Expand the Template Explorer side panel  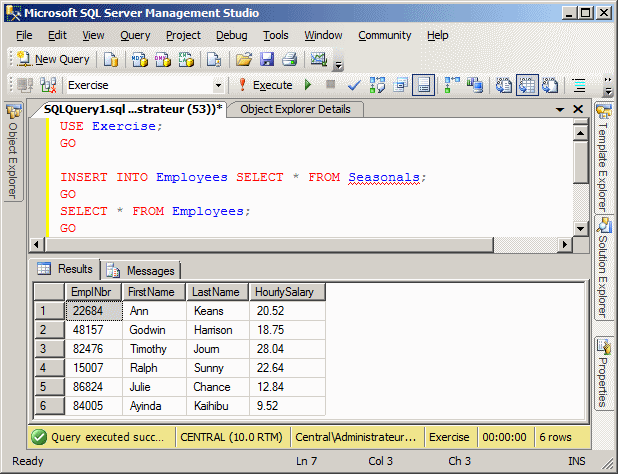(603, 158)
